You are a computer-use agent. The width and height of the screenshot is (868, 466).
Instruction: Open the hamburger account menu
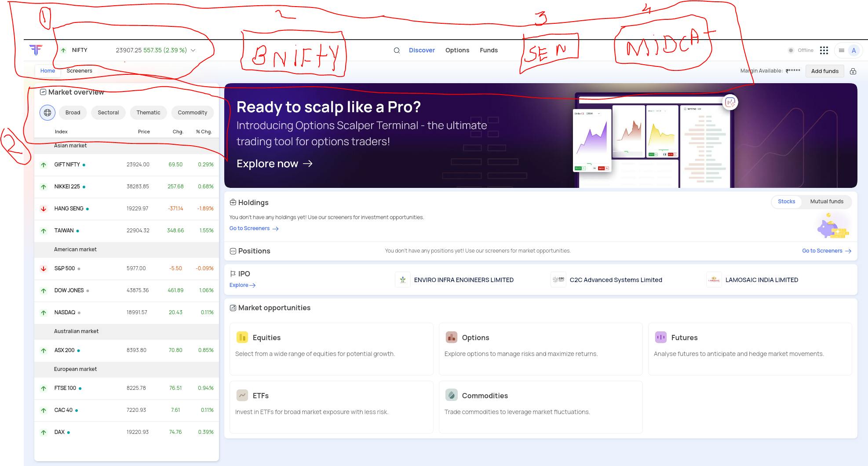tap(841, 51)
